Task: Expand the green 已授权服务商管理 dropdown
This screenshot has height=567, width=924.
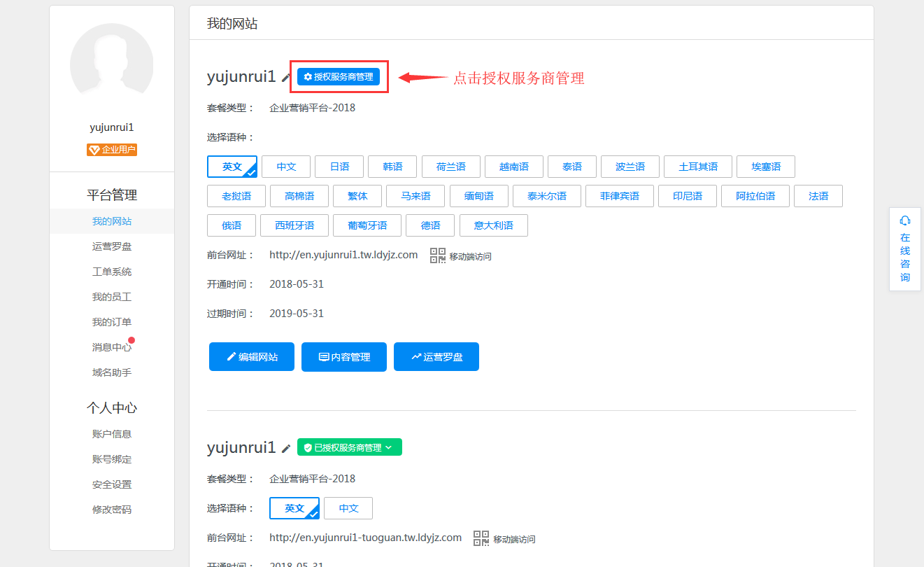Action: 349,447
